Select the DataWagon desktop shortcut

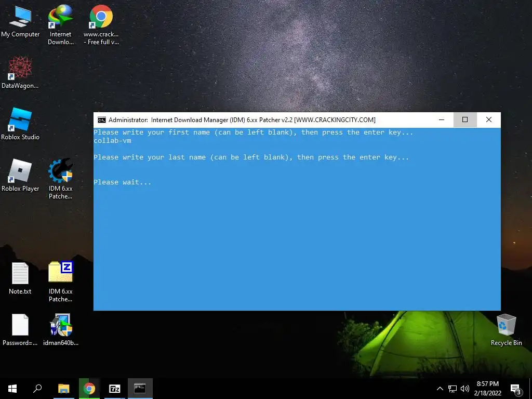(x=20, y=73)
